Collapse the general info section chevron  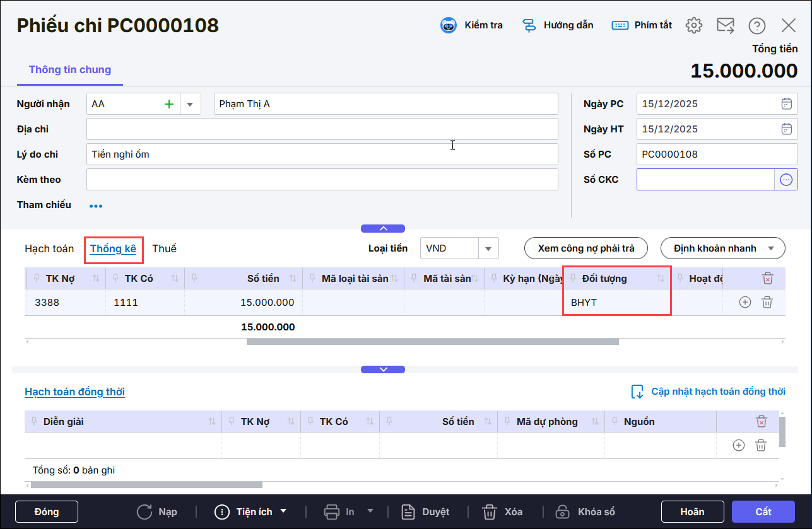pos(383,228)
